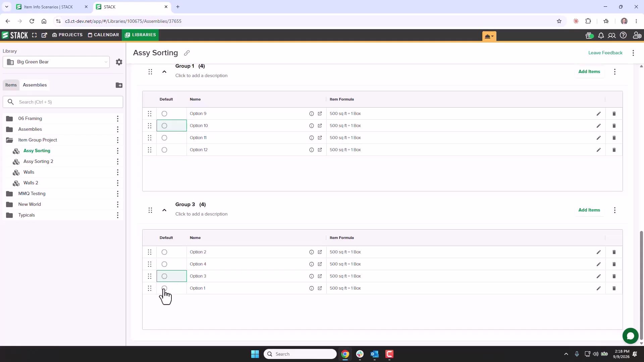Set Option 4 as default
The image size is (644, 362).
click(164, 264)
